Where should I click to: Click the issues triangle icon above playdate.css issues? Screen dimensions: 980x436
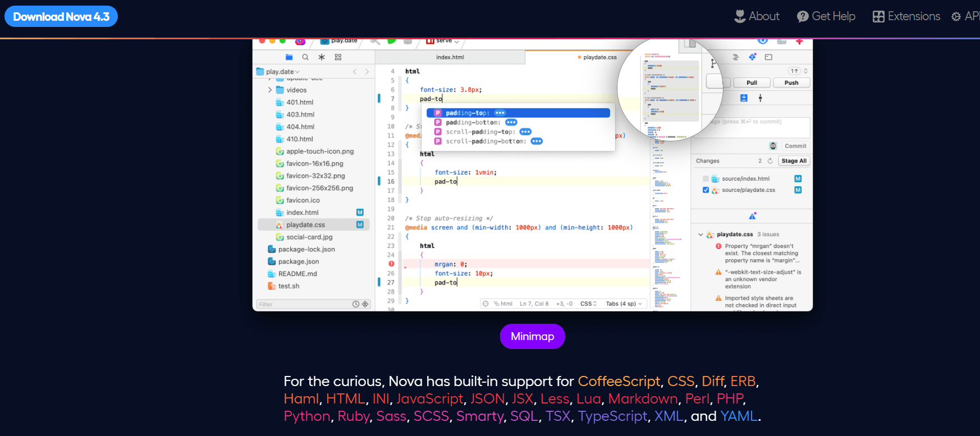click(x=752, y=216)
